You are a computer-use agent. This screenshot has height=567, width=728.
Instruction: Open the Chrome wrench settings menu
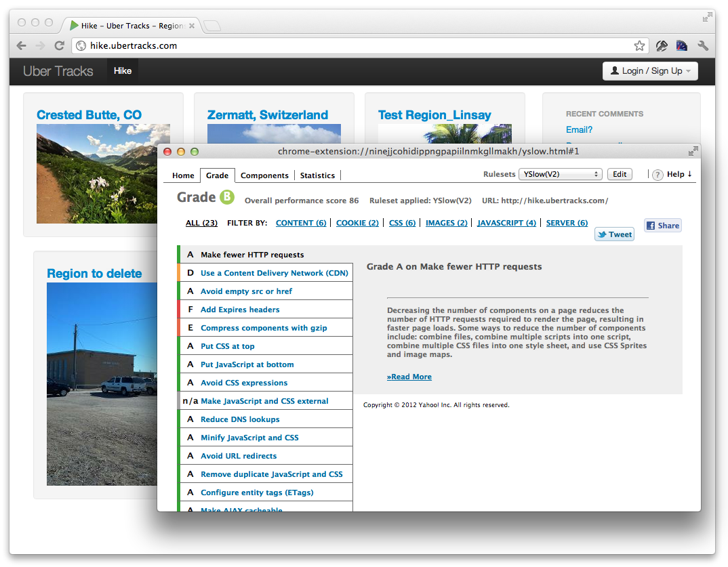pos(703,46)
